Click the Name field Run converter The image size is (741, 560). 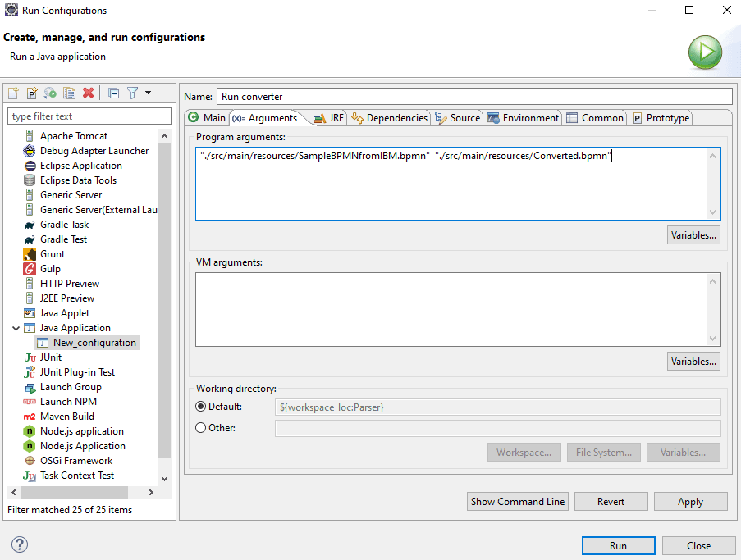(x=474, y=96)
